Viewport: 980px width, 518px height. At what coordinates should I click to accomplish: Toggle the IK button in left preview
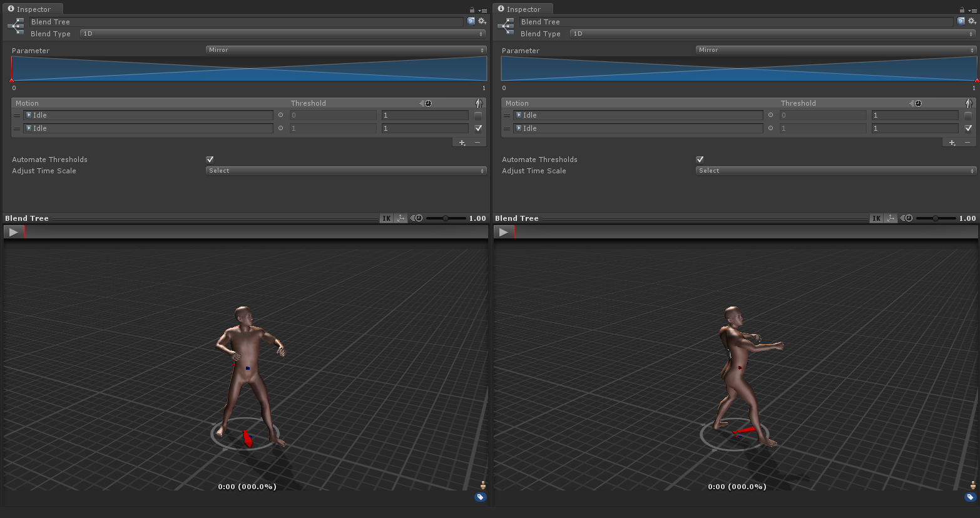coord(387,218)
